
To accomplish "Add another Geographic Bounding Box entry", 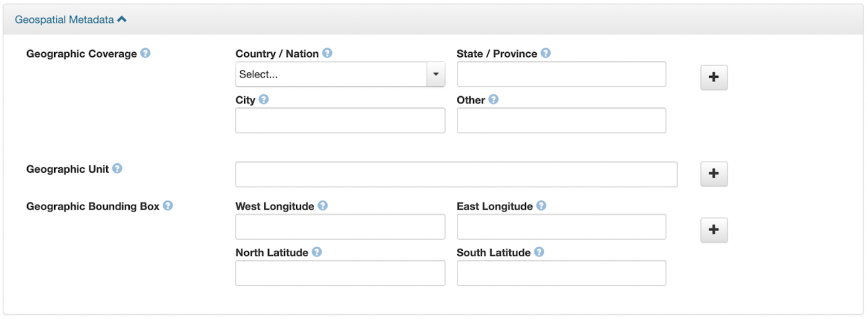I will (x=713, y=229).
